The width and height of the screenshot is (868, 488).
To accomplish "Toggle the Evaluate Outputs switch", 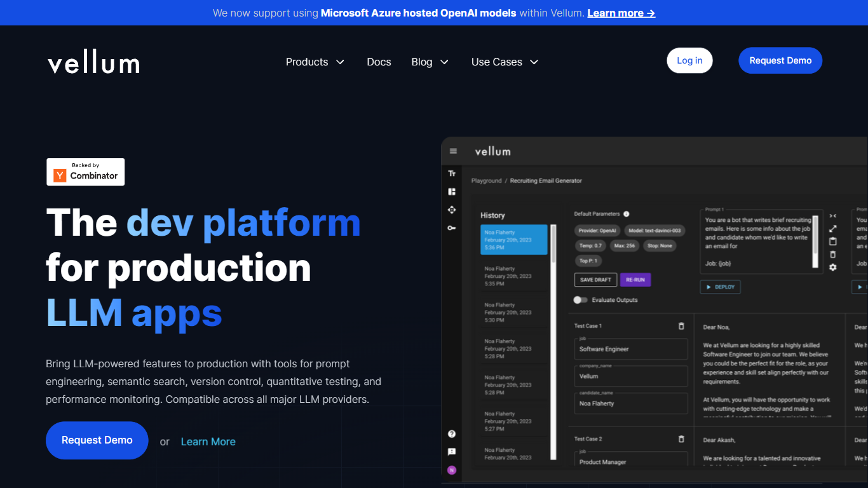I will click(x=580, y=300).
